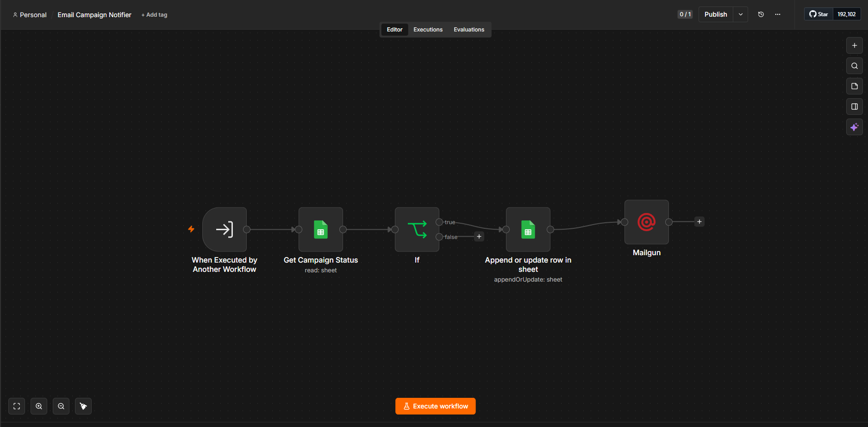Viewport: 868px width, 427px height.
Task: Click the tidy up nodes icon
Action: point(83,406)
